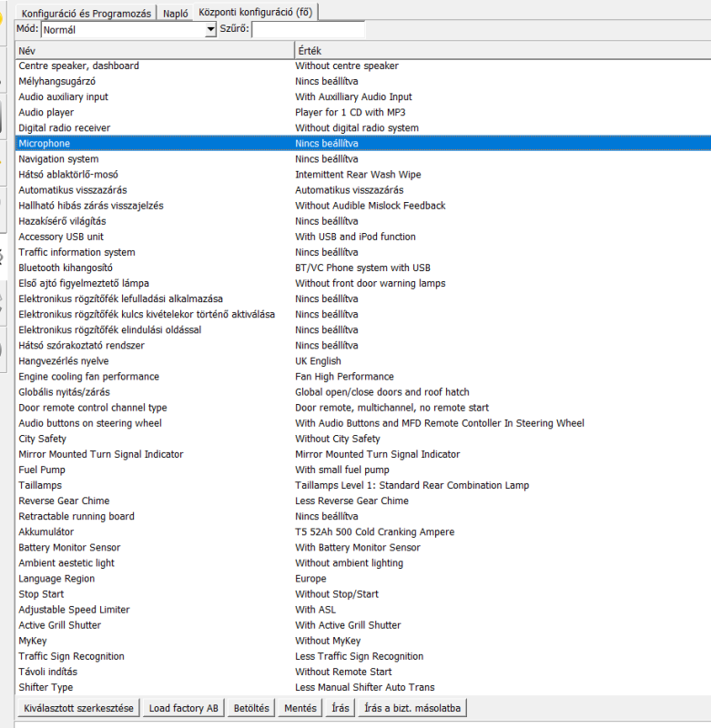Select the Ambient aestetic light row

(x=363, y=563)
